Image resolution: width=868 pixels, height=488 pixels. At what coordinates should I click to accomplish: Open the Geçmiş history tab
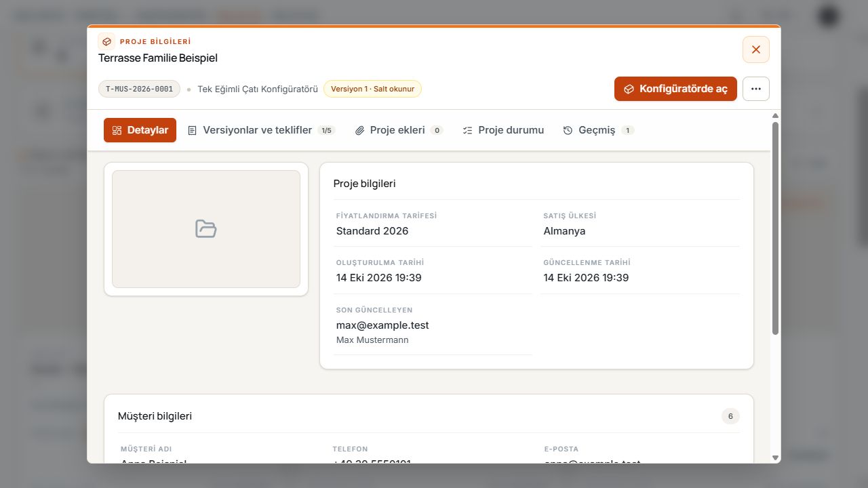tap(598, 130)
